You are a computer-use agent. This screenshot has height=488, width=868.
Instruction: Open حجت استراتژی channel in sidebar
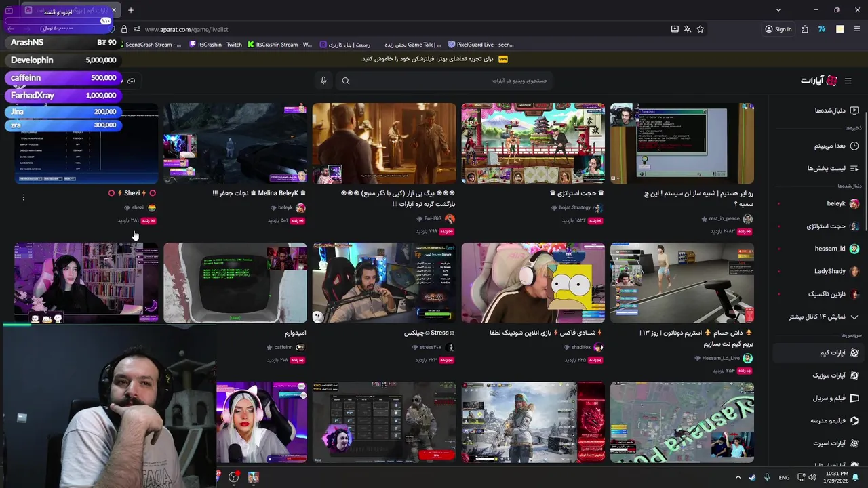[833, 226]
